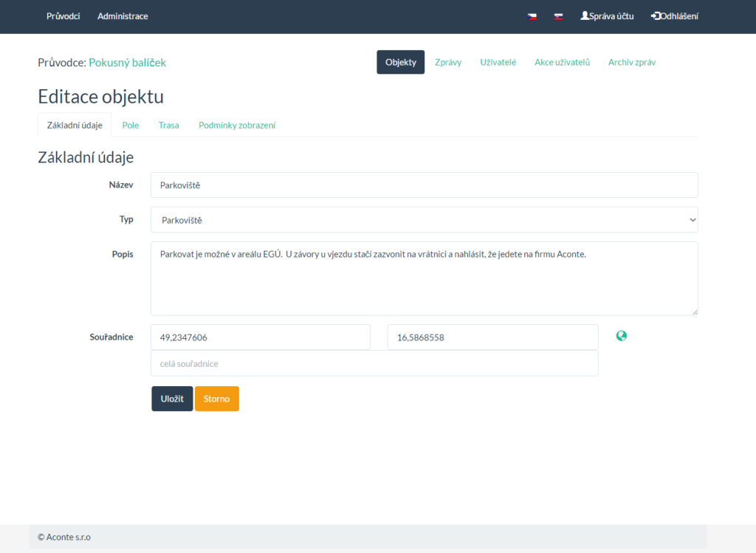Go to the Zprávy section
Image resolution: width=756 pixels, height=553 pixels.
[448, 63]
